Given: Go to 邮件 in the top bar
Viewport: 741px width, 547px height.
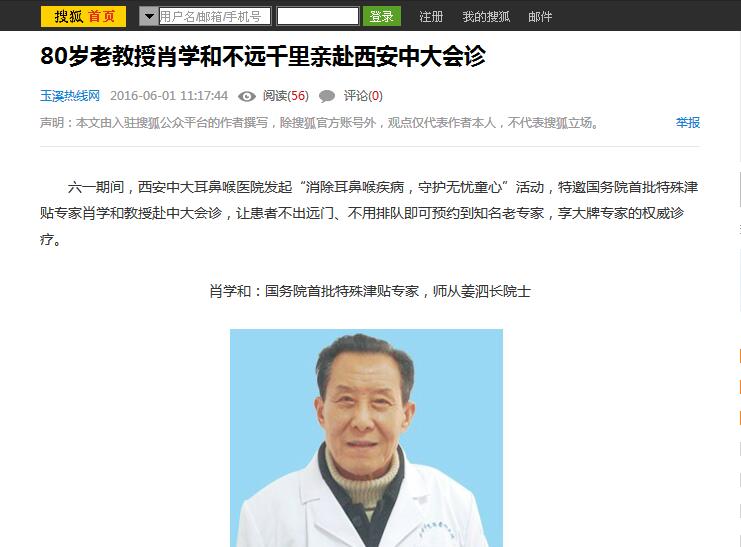Looking at the screenshot, I should pos(540,17).
